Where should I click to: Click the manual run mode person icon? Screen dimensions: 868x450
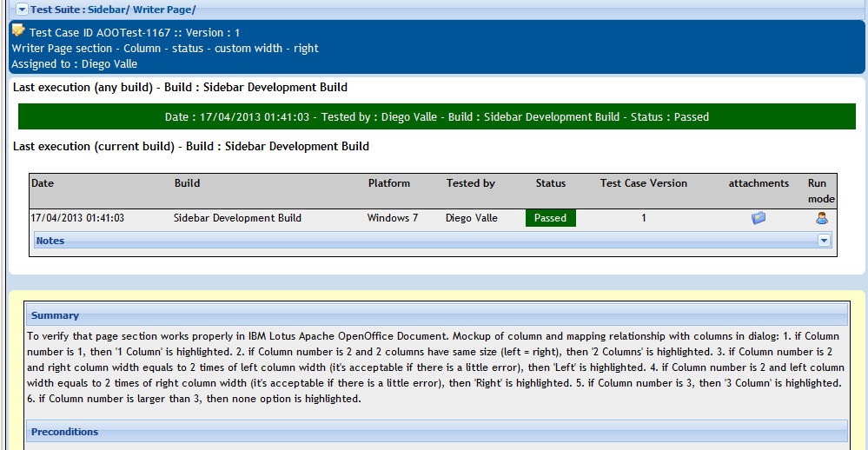821,218
